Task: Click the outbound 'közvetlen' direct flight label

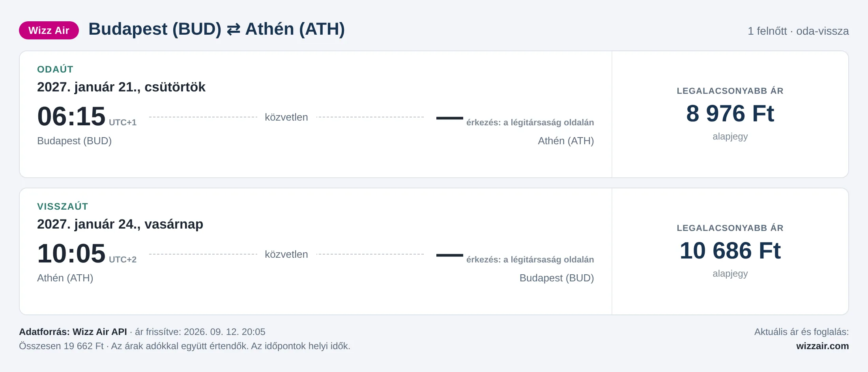Action: (286, 117)
